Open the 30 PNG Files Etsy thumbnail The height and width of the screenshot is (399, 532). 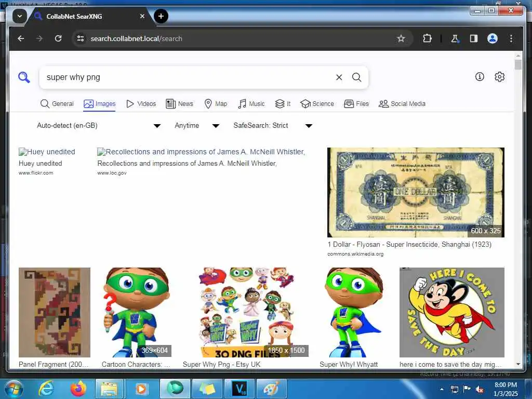[246, 312]
